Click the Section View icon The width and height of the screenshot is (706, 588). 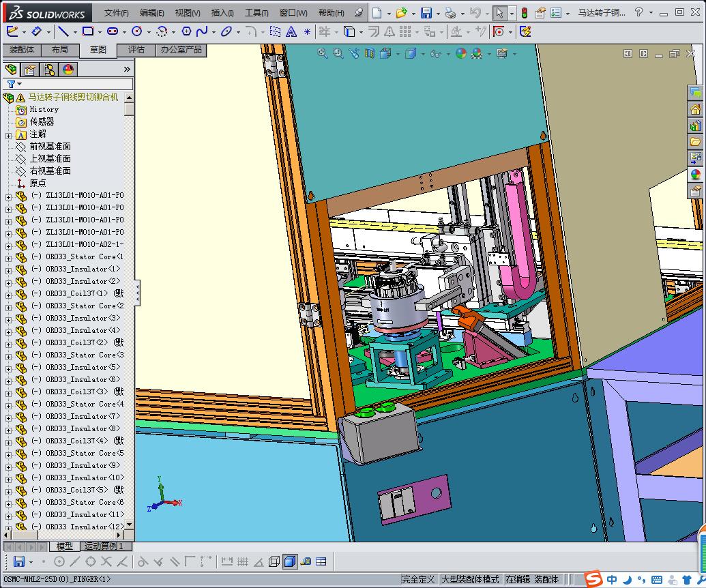[369, 53]
